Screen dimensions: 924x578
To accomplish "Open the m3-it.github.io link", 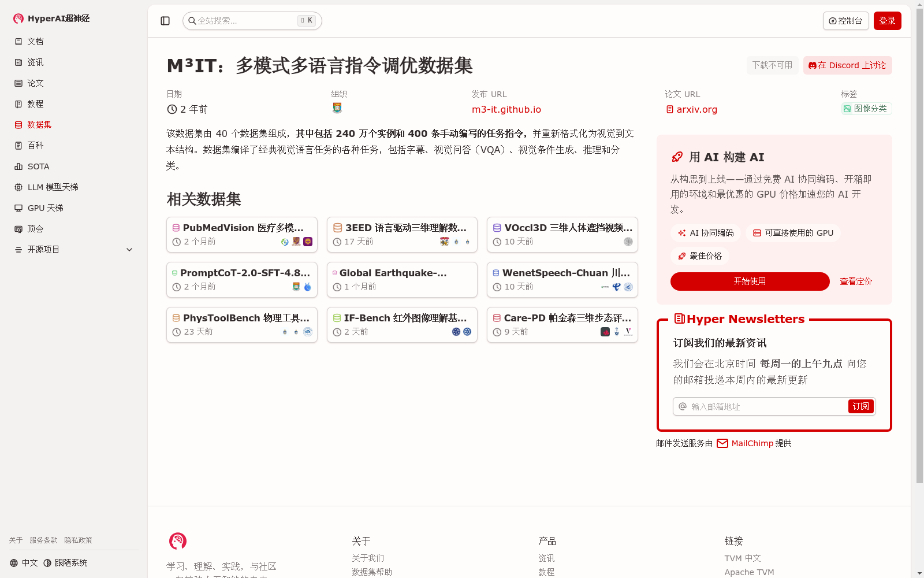I will (x=506, y=109).
